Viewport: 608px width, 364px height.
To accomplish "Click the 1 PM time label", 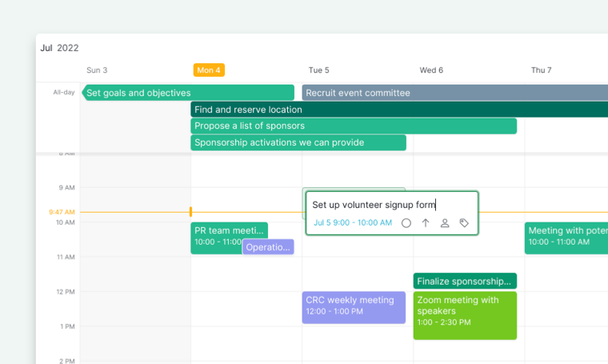I will coord(67,326).
